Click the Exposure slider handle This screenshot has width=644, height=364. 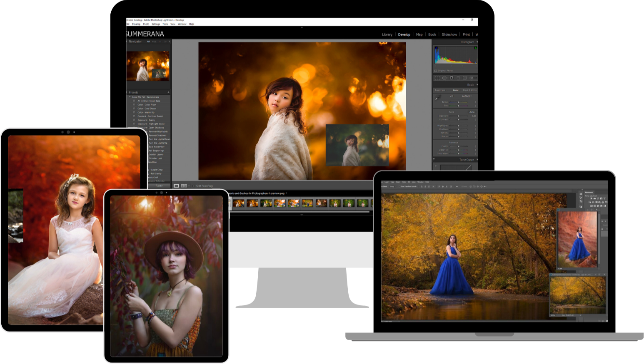(459, 116)
